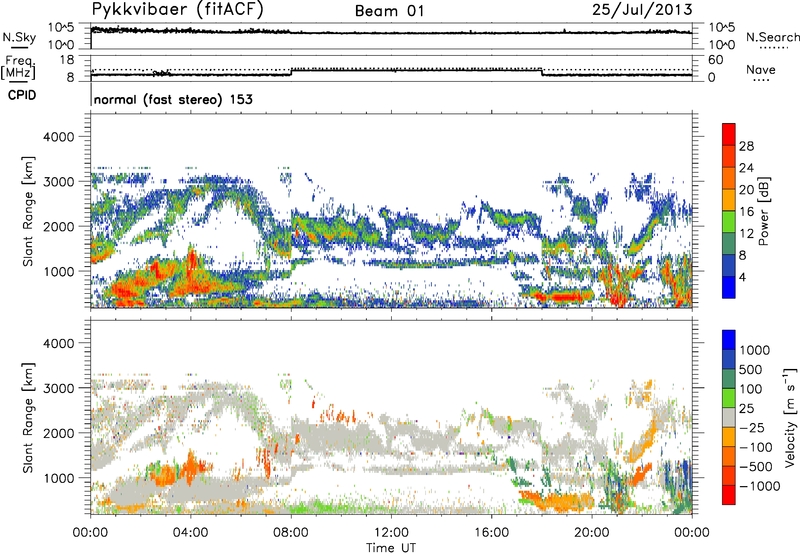Pick the grey −25 to 25 Velocity colorbar band
Viewport: 800px width, 554px height.
coord(729,417)
